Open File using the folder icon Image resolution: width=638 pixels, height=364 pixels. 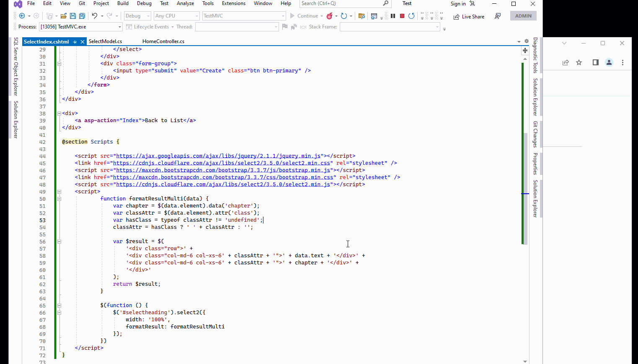click(x=64, y=16)
